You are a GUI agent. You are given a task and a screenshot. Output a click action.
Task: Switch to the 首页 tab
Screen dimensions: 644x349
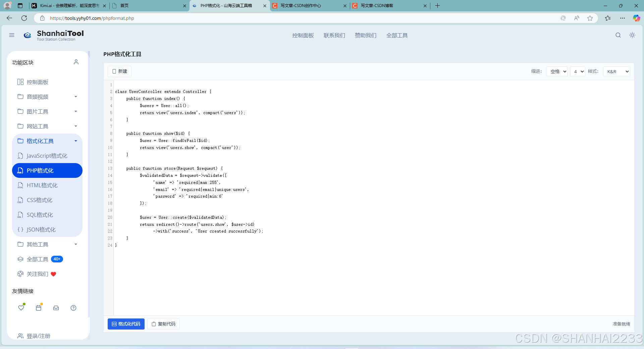click(149, 6)
